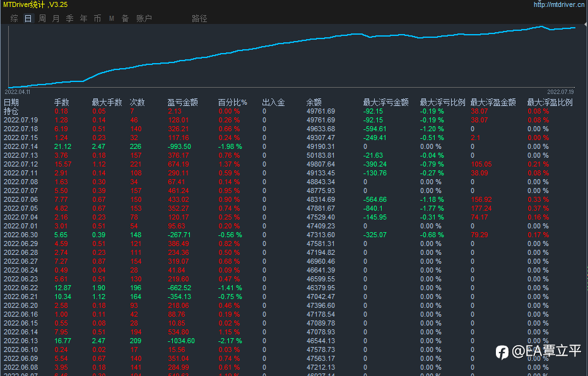Open the 周 weekly tab
This screenshot has height=376, width=588.
pos(42,18)
